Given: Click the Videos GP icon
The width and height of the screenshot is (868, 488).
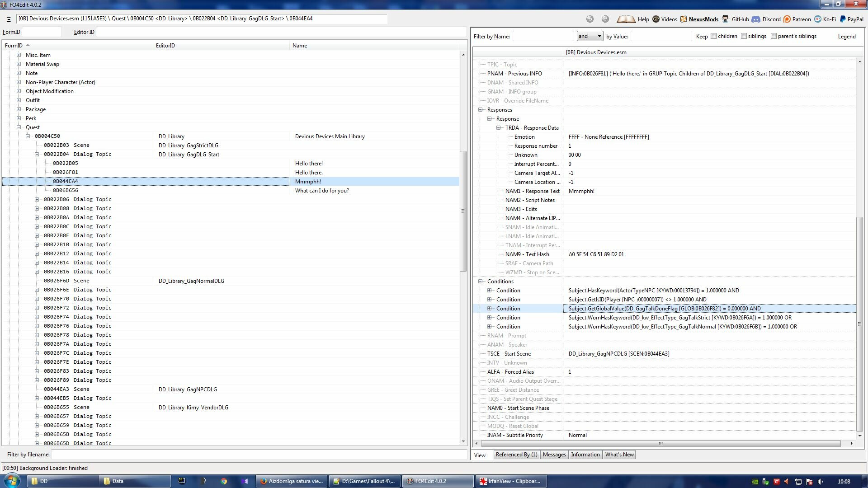Looking at the screenshot, I should tap(656, 19).
